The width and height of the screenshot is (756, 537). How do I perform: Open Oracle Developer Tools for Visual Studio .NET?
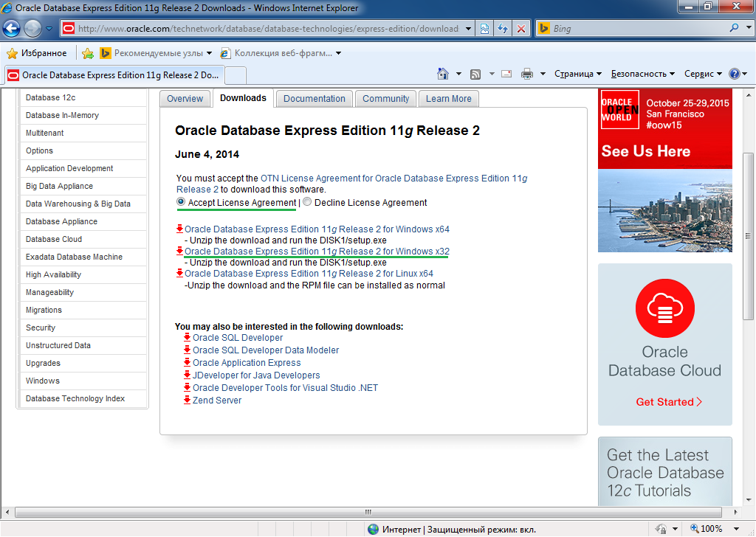coord(286,388)
